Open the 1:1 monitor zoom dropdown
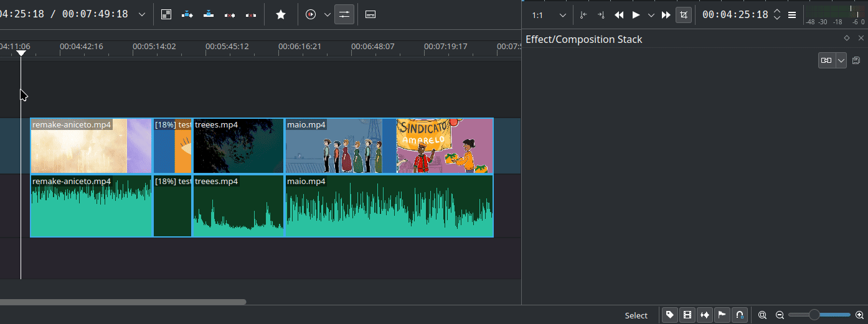This screenshot has height=324, width=868. click(549, 15)
